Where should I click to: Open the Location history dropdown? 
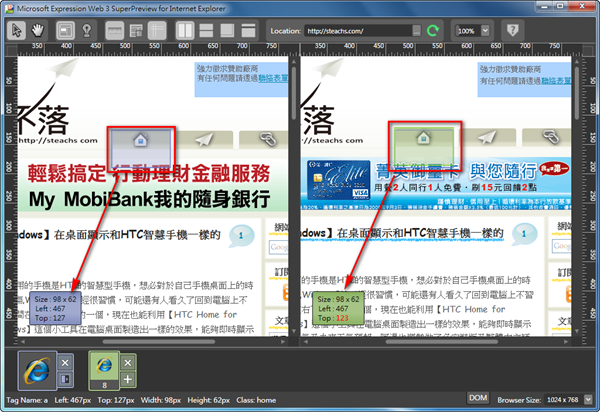tap(417, 31)
